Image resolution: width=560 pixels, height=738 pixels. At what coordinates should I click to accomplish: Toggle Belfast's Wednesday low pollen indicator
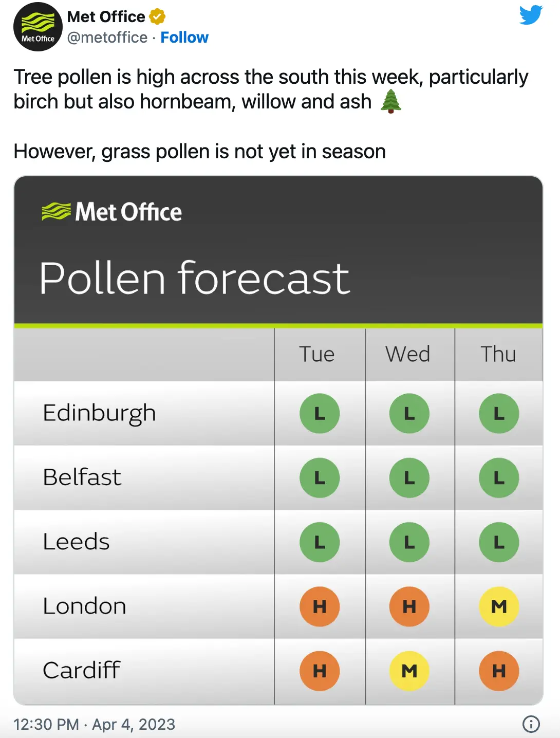pyautogui.click(x=409, y=477)
